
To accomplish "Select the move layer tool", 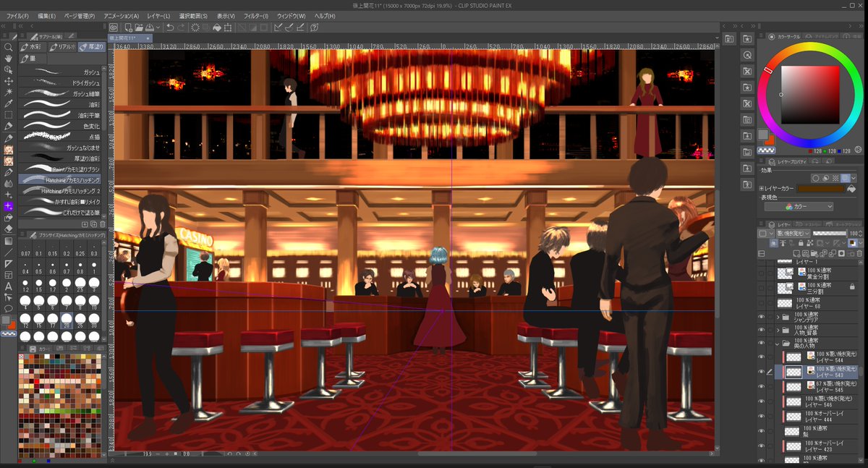I will point(9,81).
